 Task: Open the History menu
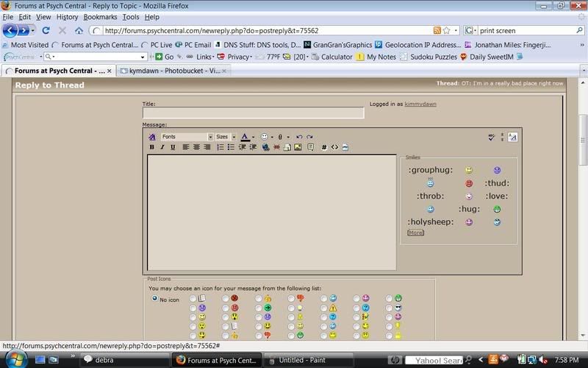pyautogui.click(x=67, y=17)
